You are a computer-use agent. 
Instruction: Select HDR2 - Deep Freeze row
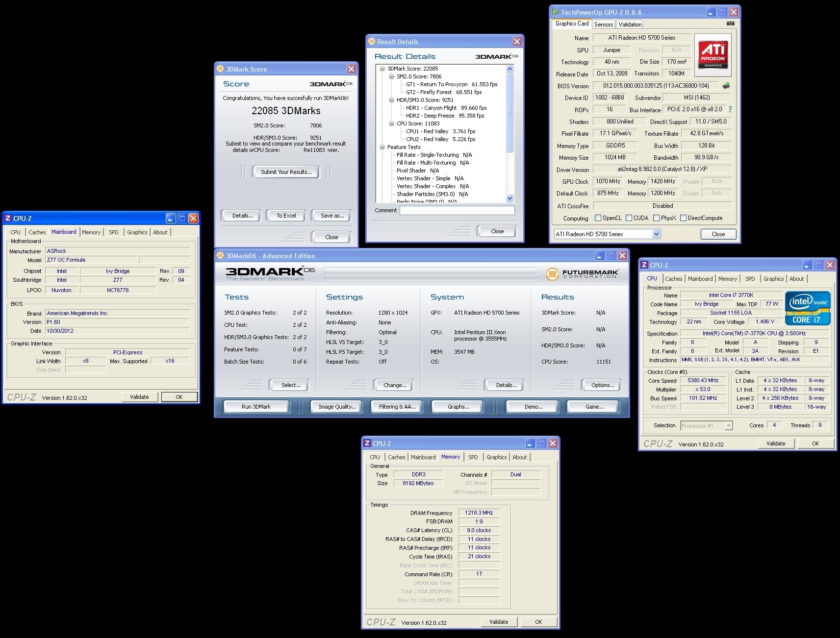tap(445, 116)
